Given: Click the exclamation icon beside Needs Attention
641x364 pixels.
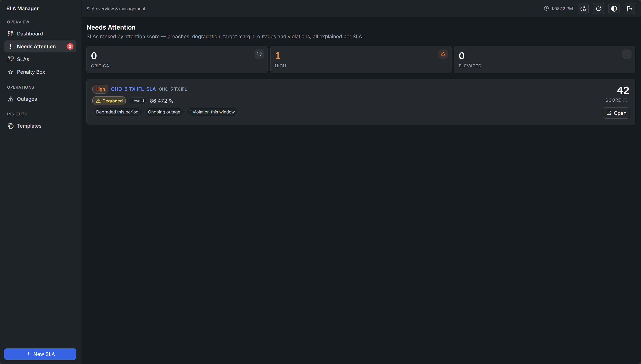Looking at the screenshot, I should (10, 46).
